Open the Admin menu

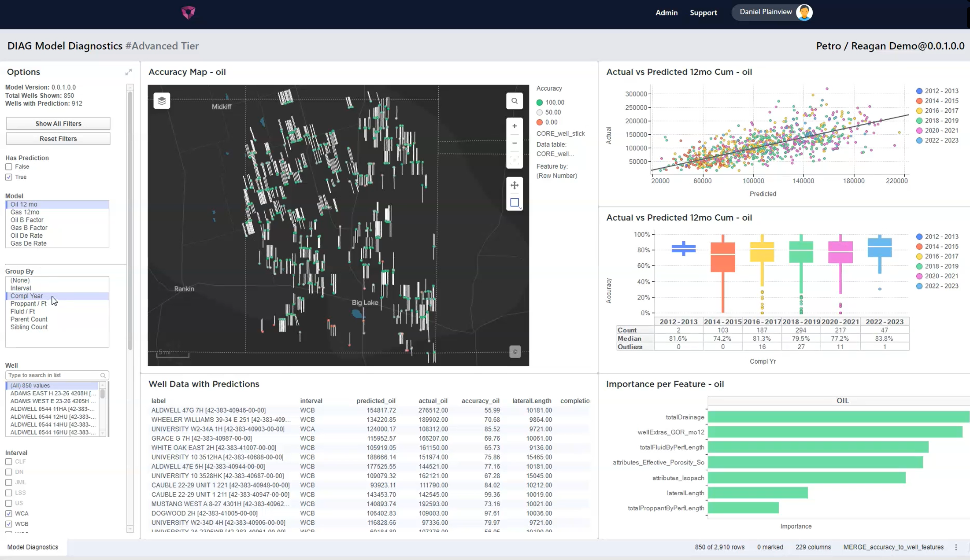click(666, 12)
